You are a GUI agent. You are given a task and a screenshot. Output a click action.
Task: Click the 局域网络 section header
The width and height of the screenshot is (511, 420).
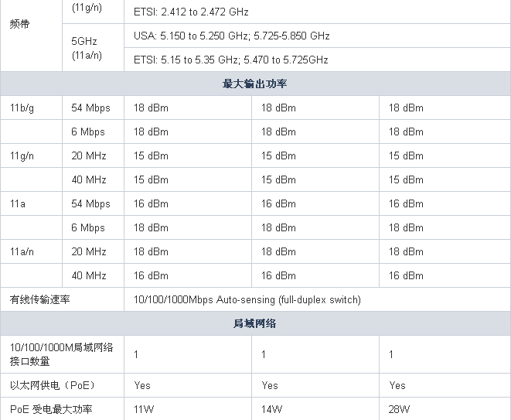(x=255, y=323)
